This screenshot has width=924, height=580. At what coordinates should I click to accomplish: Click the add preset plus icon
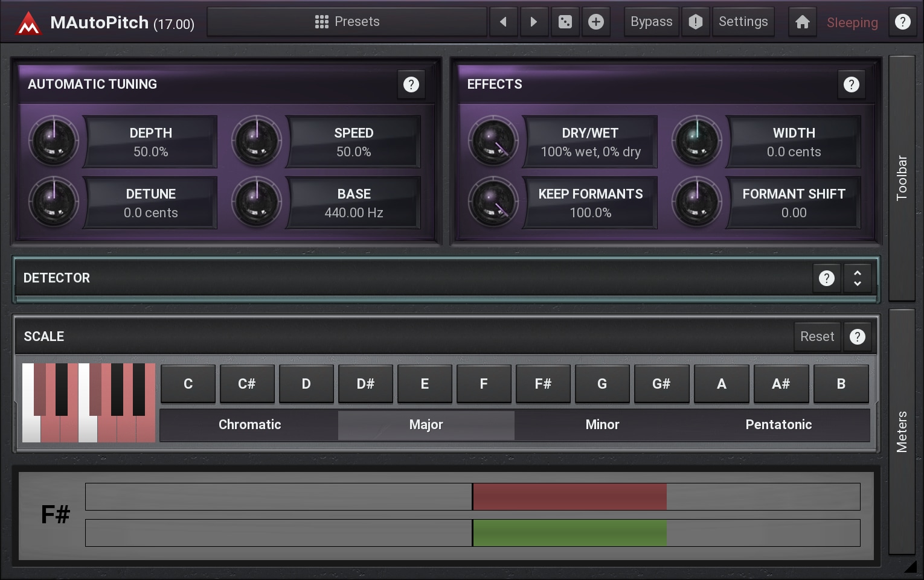[595, 22]
